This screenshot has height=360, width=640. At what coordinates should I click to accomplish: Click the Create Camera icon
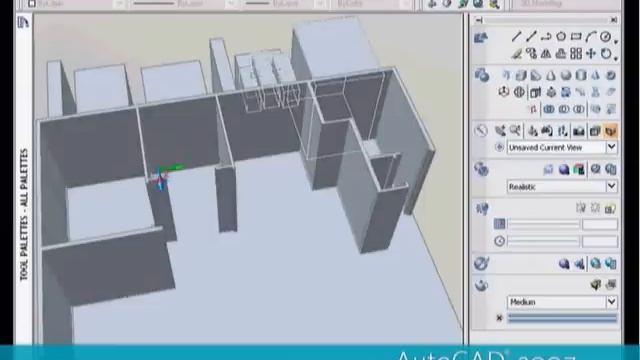click(x=578, y=131)
